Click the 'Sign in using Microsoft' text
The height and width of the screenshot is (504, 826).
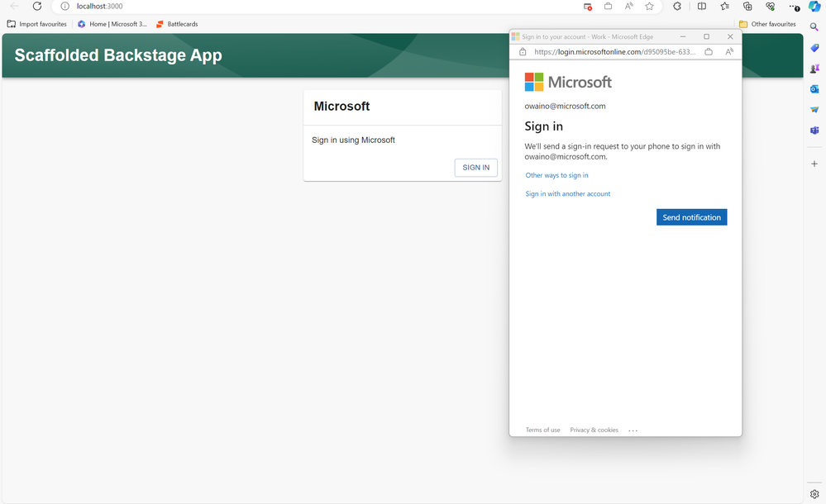tap(354, 140)
